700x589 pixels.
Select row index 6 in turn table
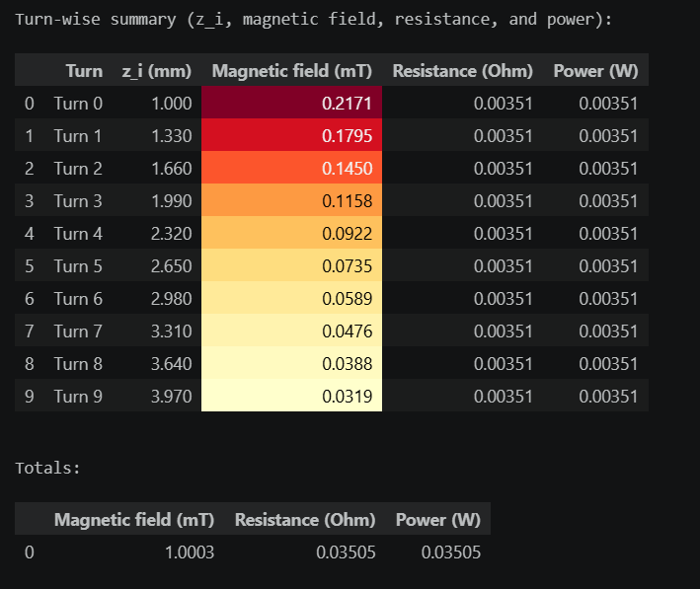29,299
